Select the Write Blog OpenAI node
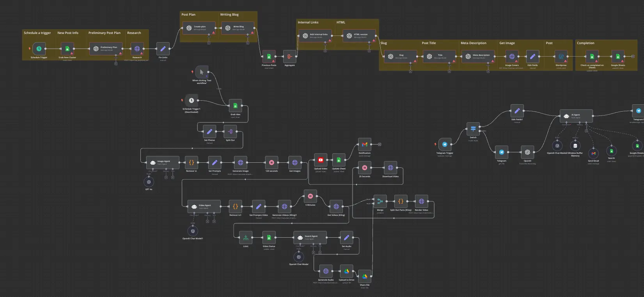This screenshot has height=297, width=644. point(238,28)
